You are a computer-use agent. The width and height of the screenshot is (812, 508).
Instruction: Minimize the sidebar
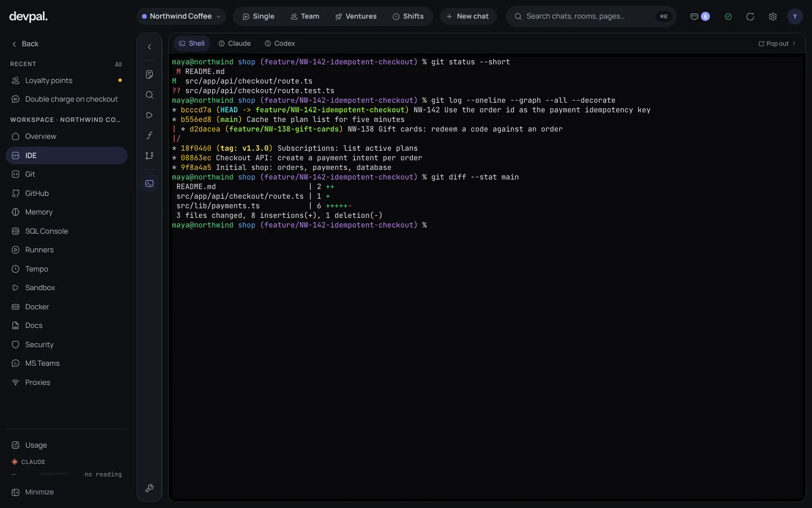coord(67,492)
